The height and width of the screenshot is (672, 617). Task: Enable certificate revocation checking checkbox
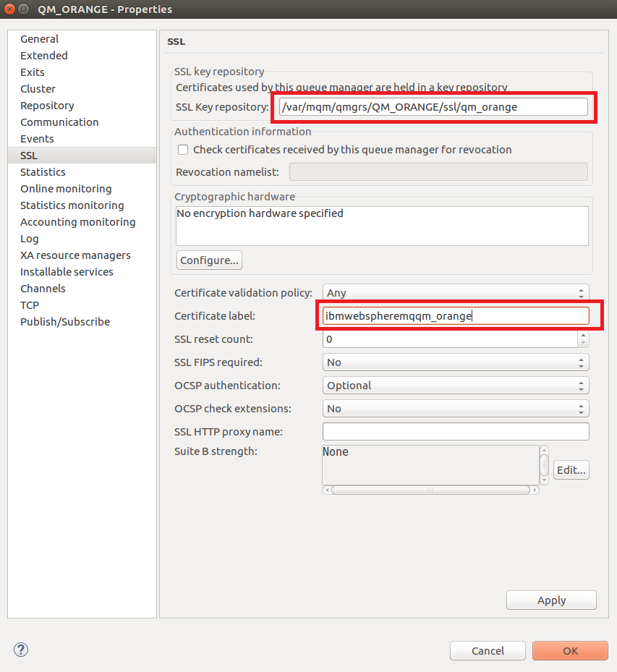[x=183, y=150]
